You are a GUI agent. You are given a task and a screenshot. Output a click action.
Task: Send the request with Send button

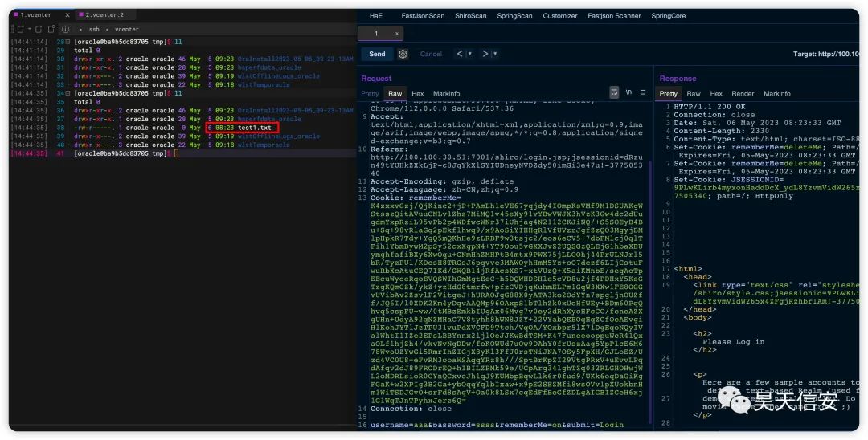click(x=377, y=54)
